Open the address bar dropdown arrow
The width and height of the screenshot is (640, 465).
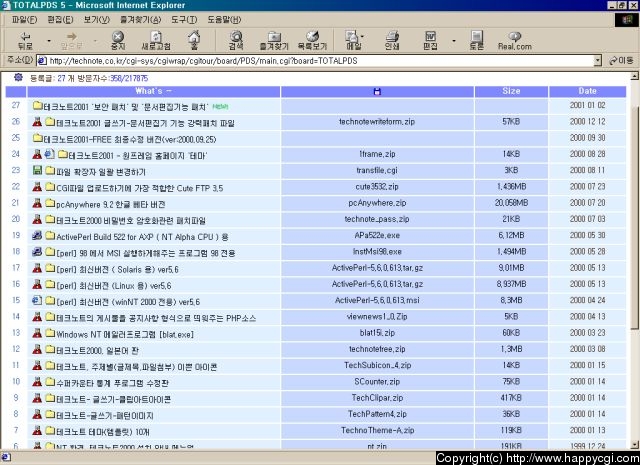pos(598,61)
